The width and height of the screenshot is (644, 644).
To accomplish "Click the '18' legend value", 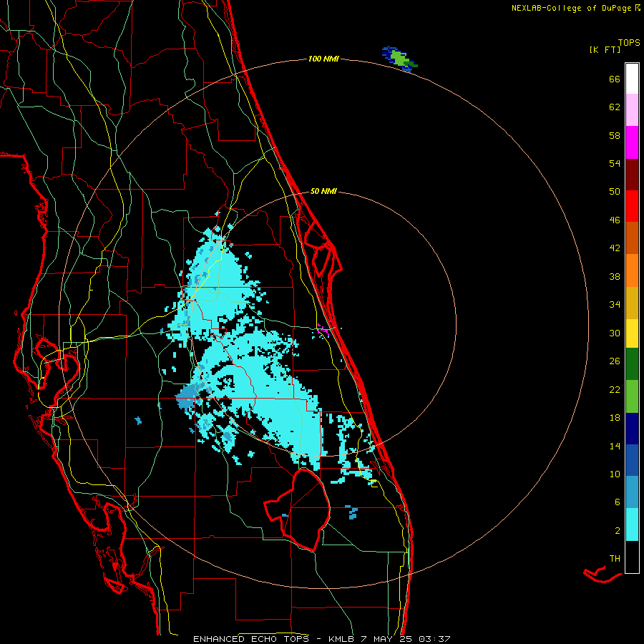I will (615, 418).
